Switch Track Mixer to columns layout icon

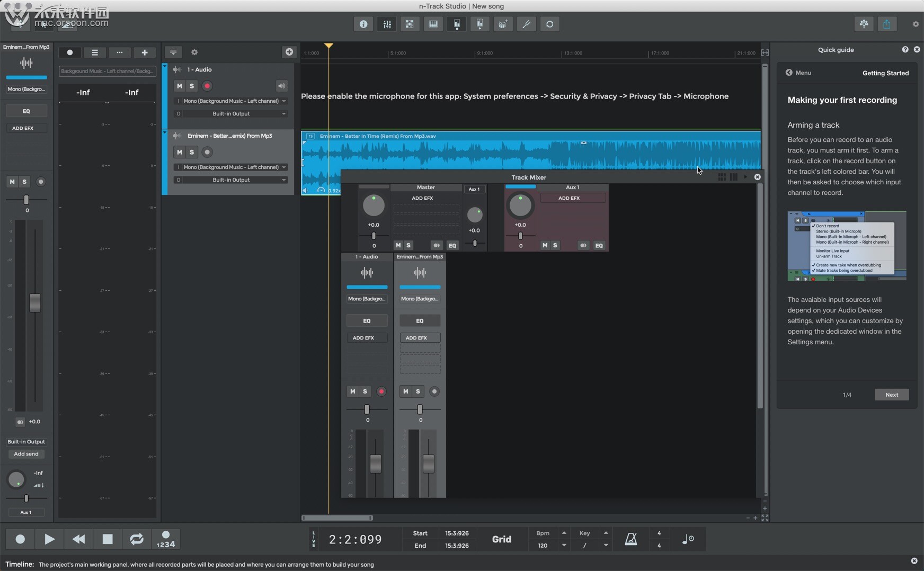[x=733, y=177]
